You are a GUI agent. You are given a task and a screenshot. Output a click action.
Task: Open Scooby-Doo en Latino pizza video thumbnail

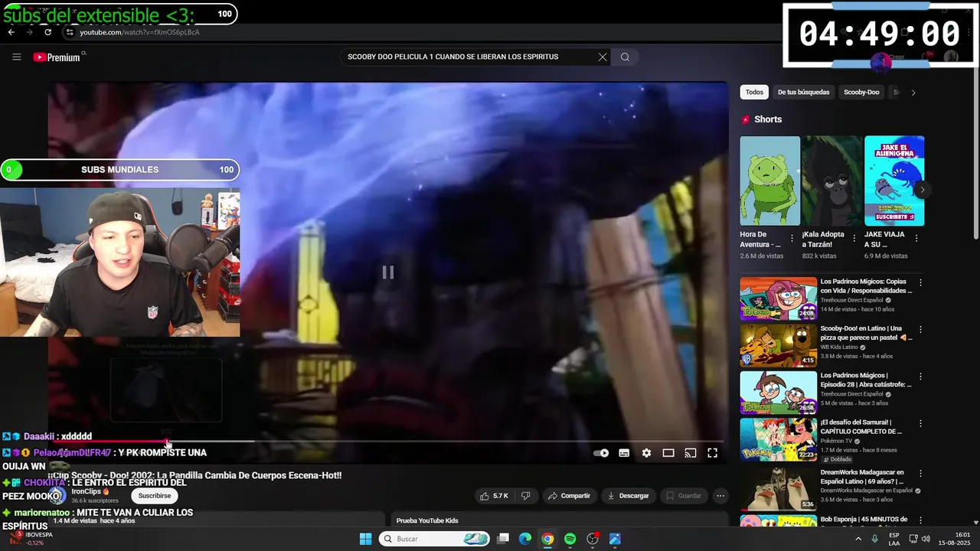[779, 345]
